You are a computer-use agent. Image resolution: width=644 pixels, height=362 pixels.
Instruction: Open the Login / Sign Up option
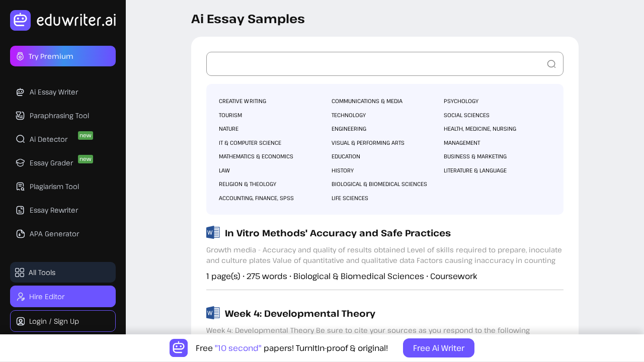tap(63, 321)
